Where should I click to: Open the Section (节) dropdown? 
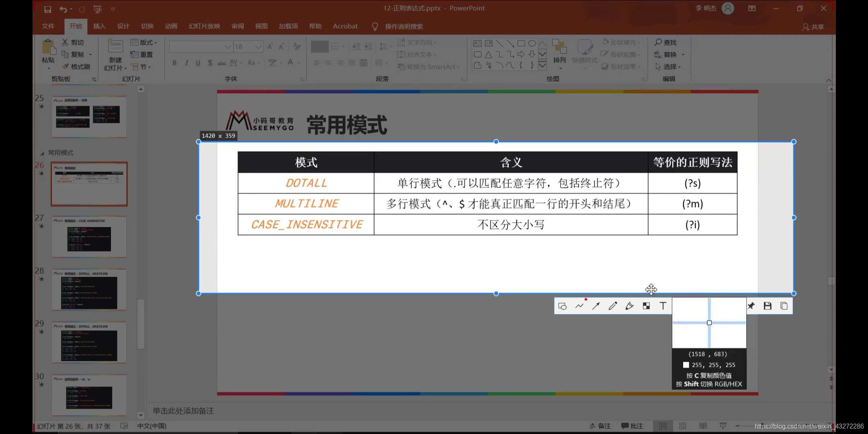pos(141,67)
